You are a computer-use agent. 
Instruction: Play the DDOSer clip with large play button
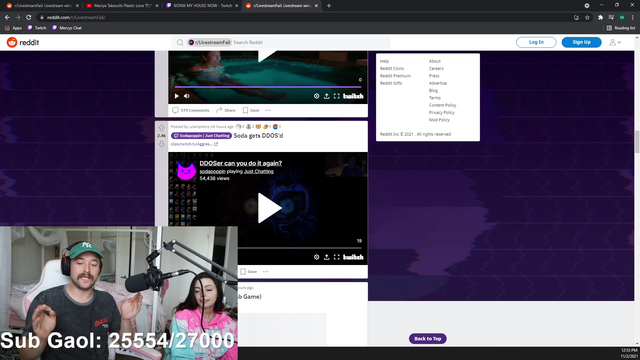coord(269,208)
